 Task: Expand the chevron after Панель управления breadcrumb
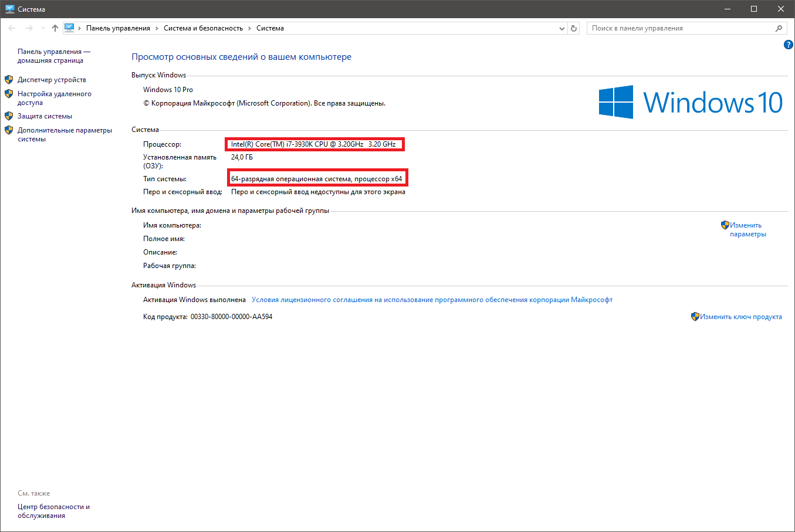[x=157, y=28]
